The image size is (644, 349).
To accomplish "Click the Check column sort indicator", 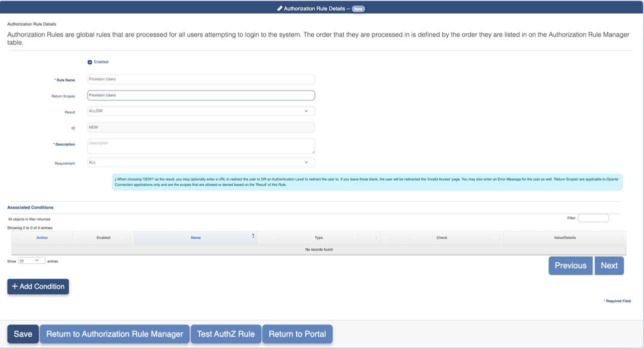I will [499, 238].
